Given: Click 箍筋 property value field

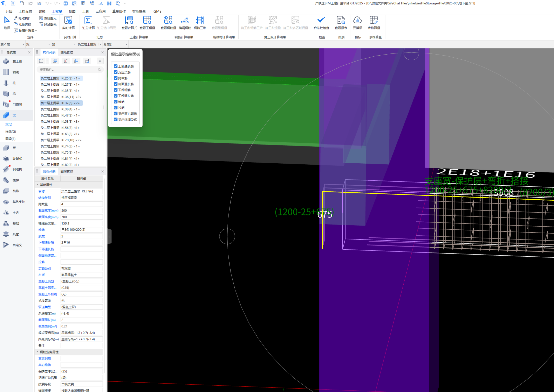Looking at the screenshot, I should point(81,230).
